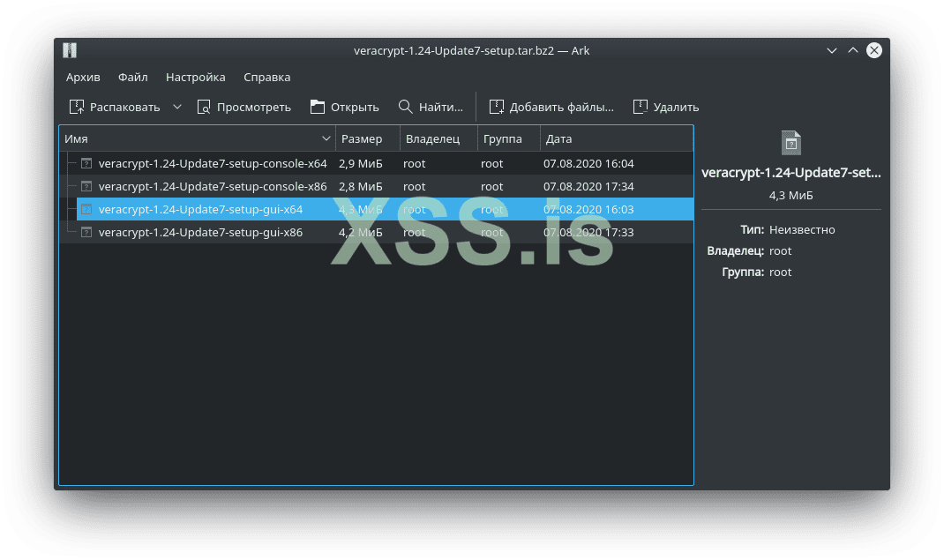Sort by the Владелец column header
This screenshot has width=944, height=560.
click(x=438, y=139)
